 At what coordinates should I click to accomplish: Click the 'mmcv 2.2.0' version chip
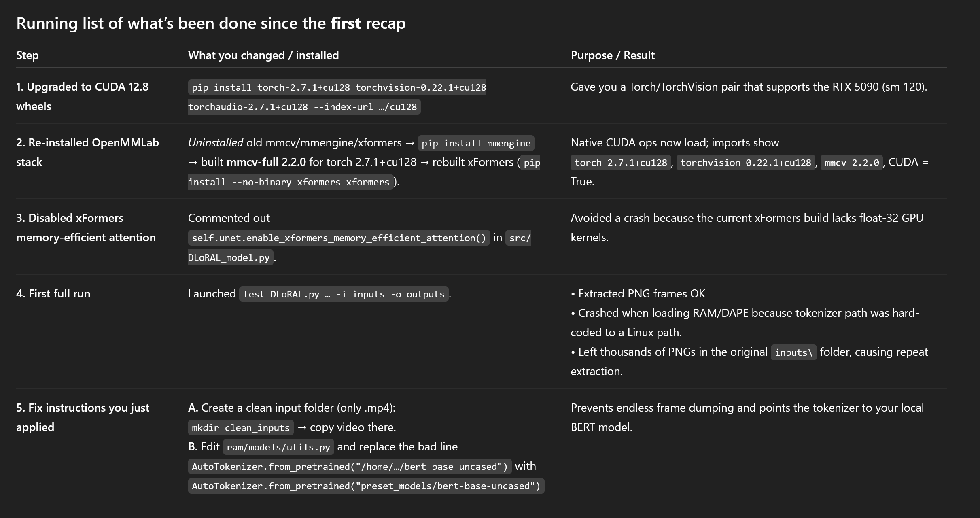(x=852, y=163)
